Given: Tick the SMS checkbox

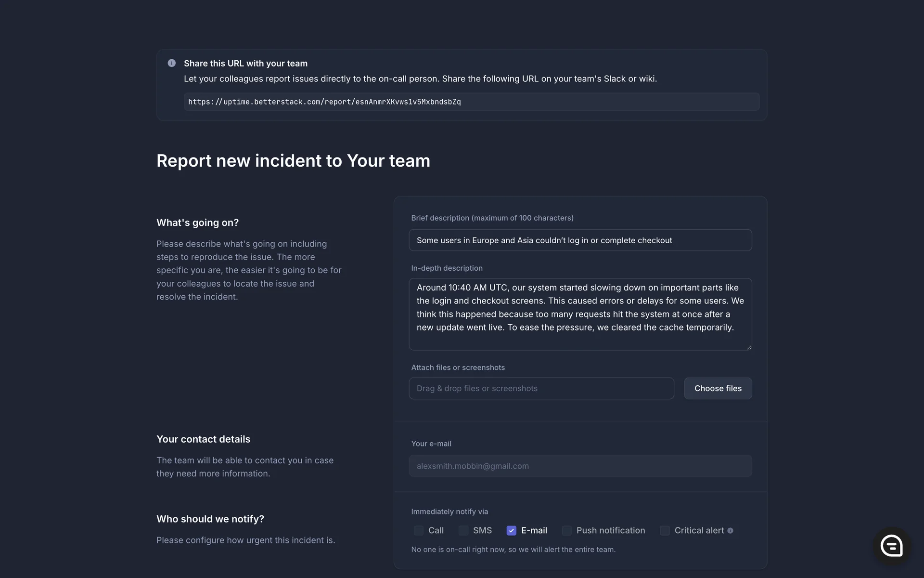Looking at the screenshot, I should click(x=463, y=530).
